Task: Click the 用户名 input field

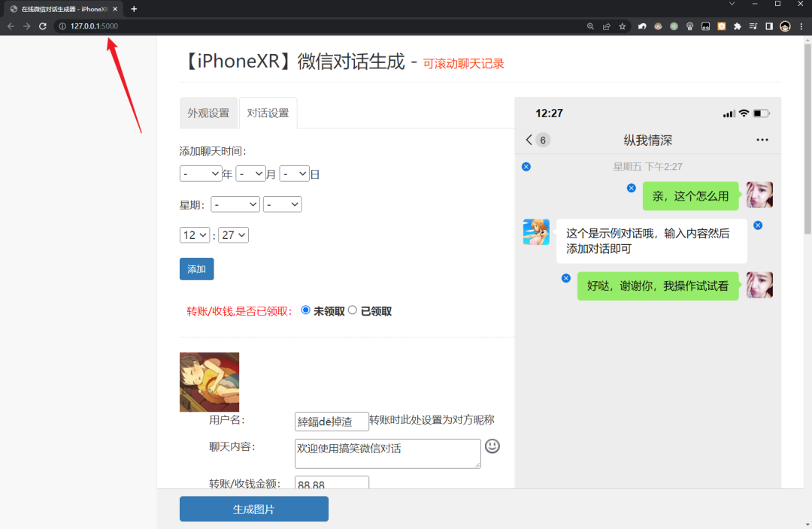Action: point(332,422)
